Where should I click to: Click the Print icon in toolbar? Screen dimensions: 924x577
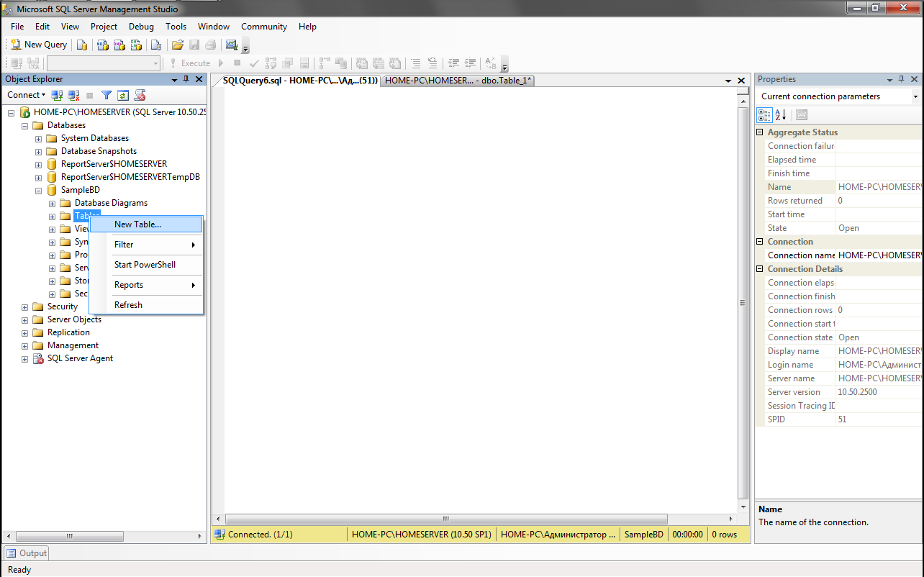pos(210,45)
